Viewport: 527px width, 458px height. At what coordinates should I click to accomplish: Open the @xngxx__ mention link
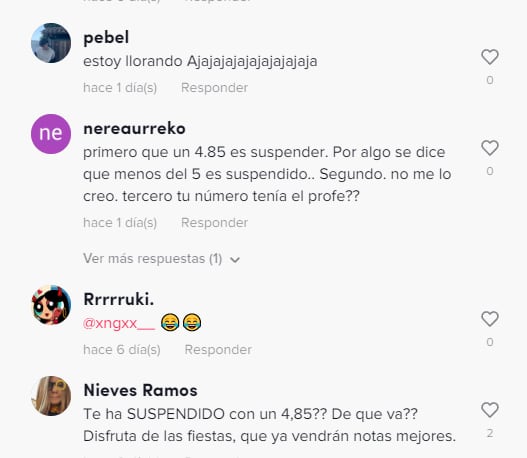[119, 323]
